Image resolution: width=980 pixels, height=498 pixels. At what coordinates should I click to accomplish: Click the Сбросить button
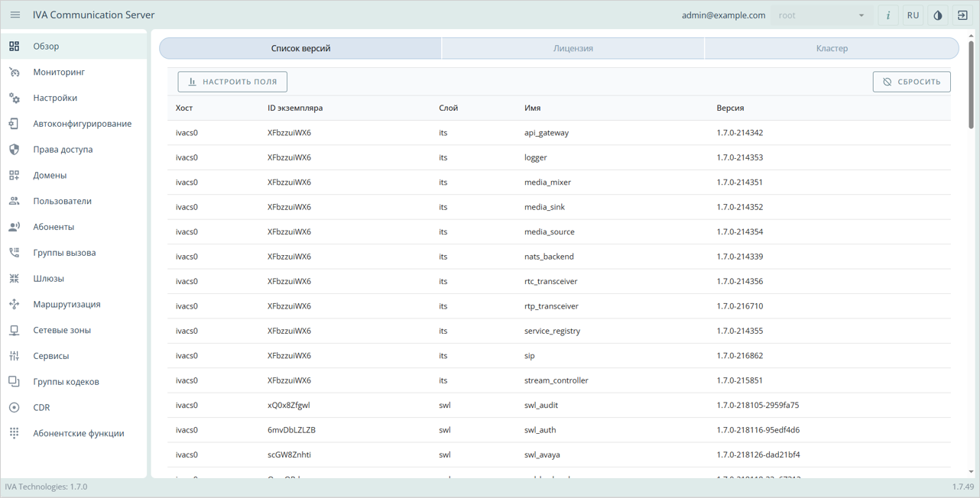pyautogui.click(x=911, y=82)
